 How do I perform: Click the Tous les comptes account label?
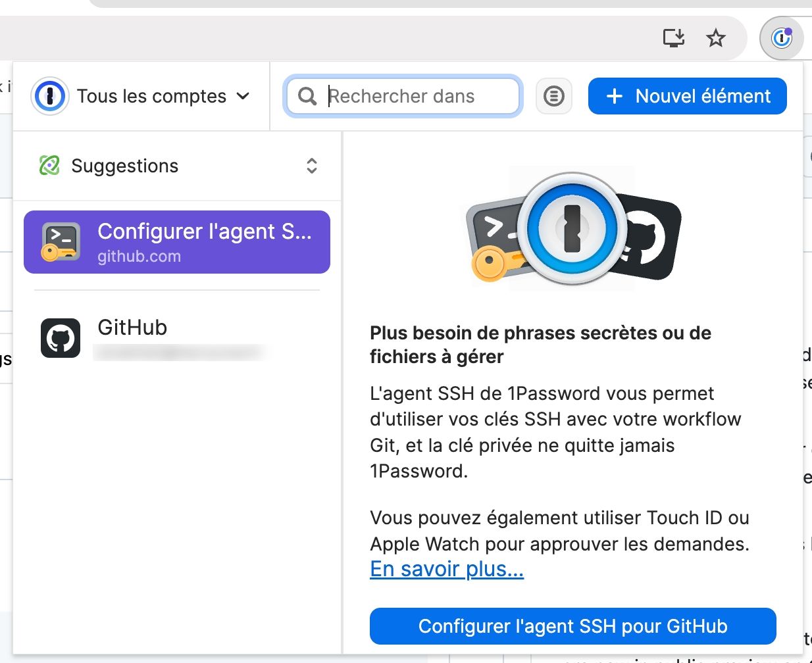pos(151,97)
